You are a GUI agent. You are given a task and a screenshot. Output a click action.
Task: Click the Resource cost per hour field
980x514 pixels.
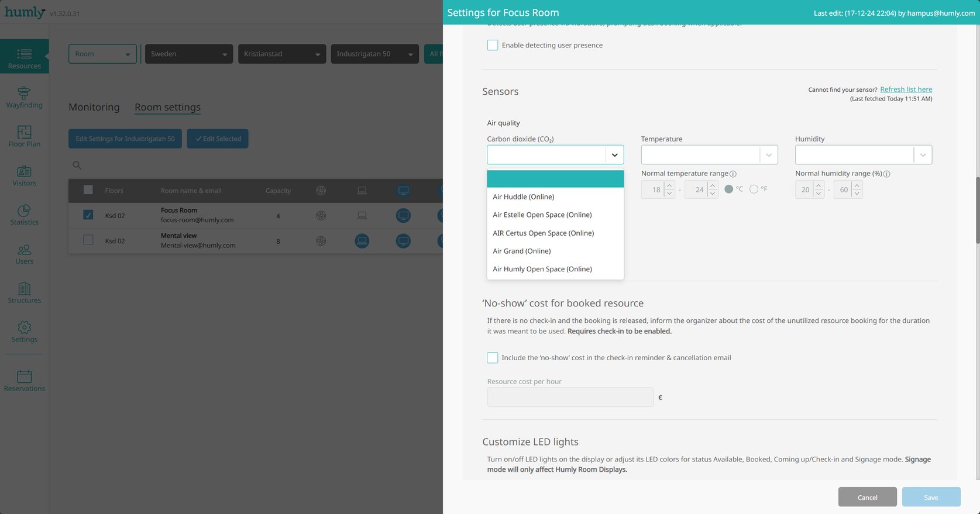tap(570, 397)
